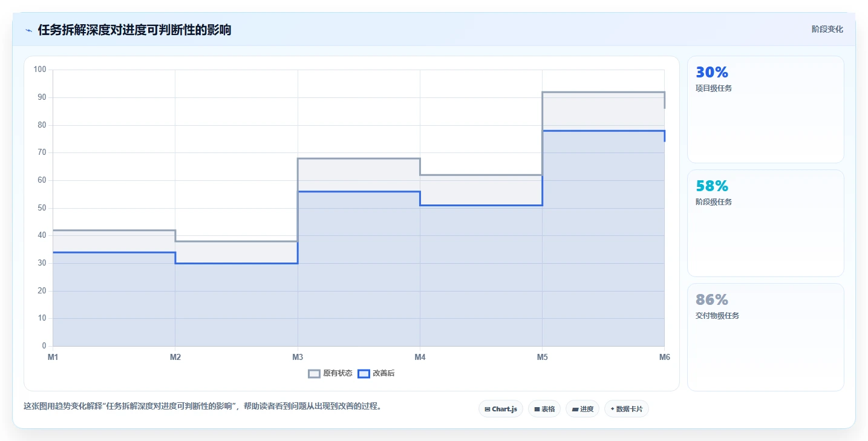
Task: Click the description sentence below the chart
Action: [202, 407]
